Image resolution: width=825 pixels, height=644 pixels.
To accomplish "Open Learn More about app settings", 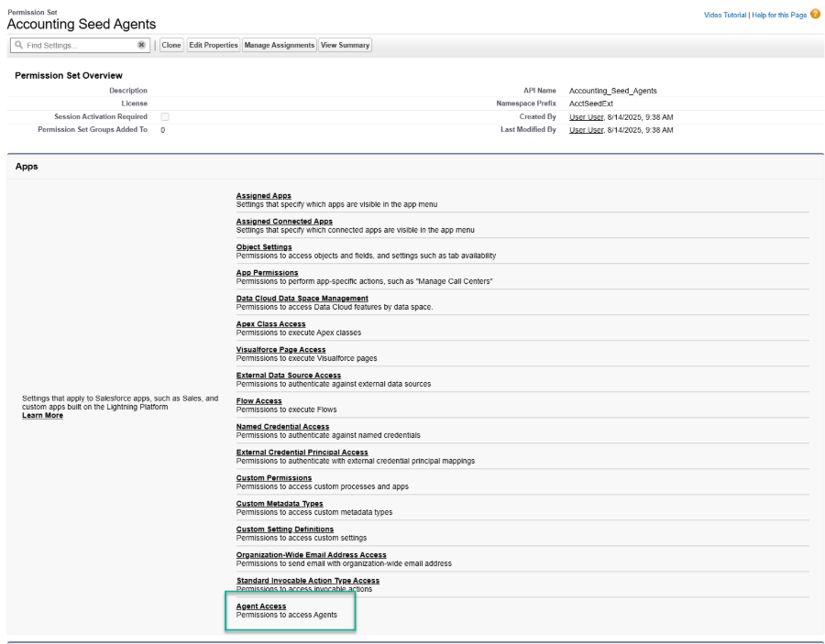I will 42,415.
